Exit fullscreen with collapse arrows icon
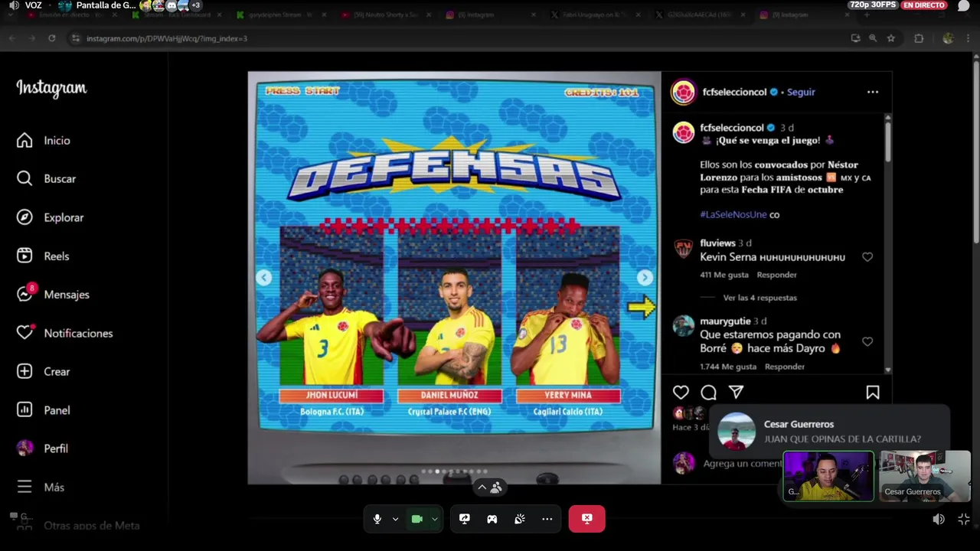The height and width of the screenshot is (551, 980). 964,519
